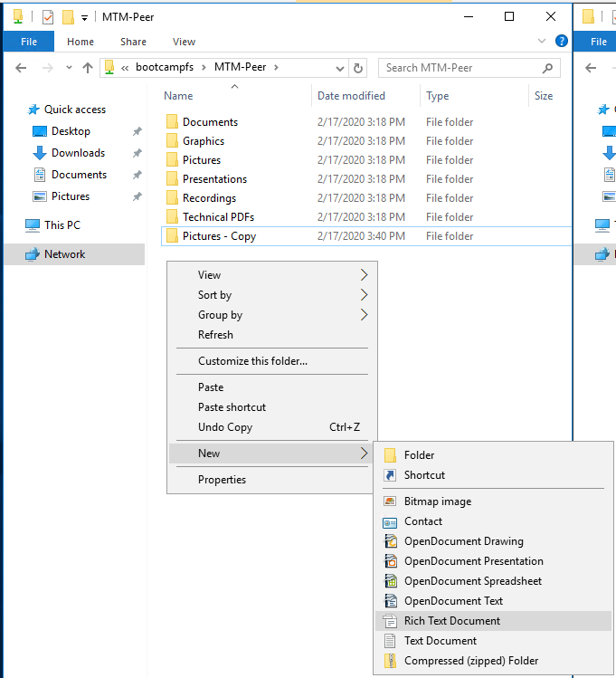
Task: Select the Pictures - Copy folder
Action: [219, 236]
